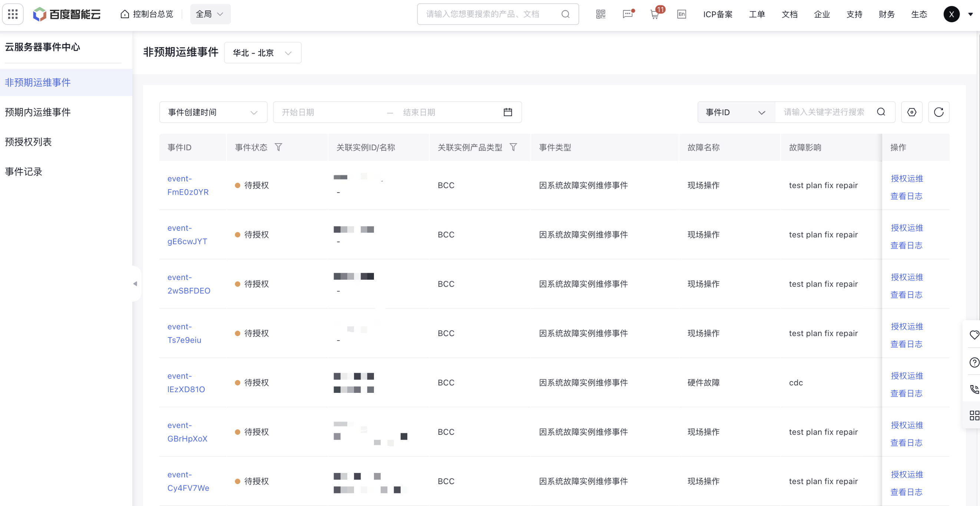This screenshot has height=506, width=980.
Task: Open the table column settings icon
Action: click(x=911, y=112)
